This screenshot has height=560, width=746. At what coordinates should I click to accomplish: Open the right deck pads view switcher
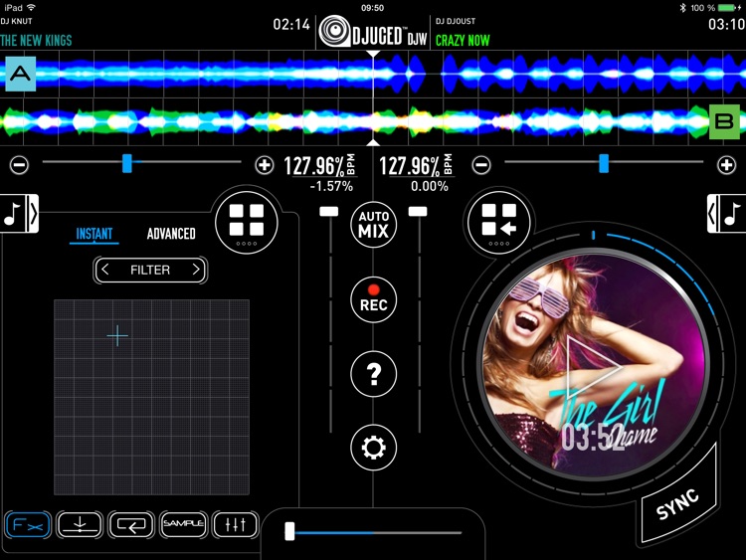498,222
